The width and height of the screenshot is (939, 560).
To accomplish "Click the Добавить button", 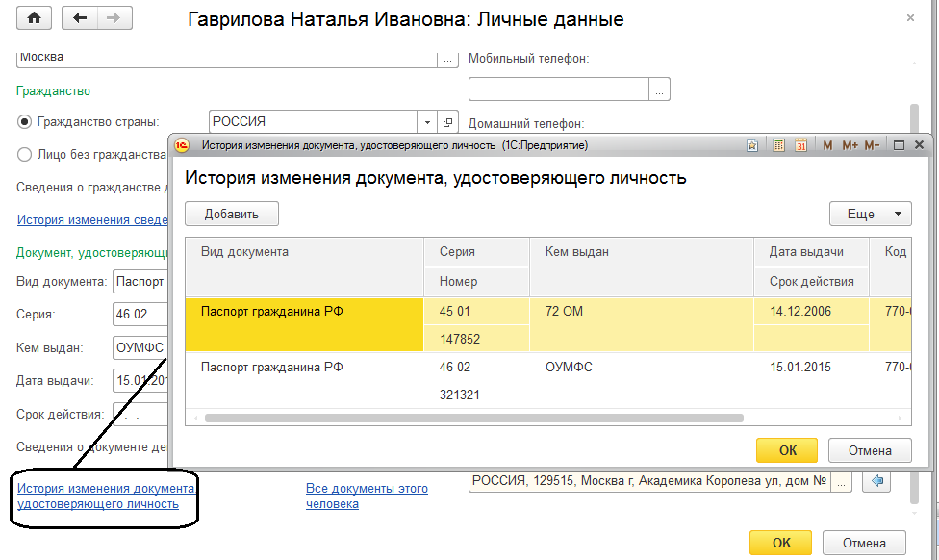I will pos(232,214).
